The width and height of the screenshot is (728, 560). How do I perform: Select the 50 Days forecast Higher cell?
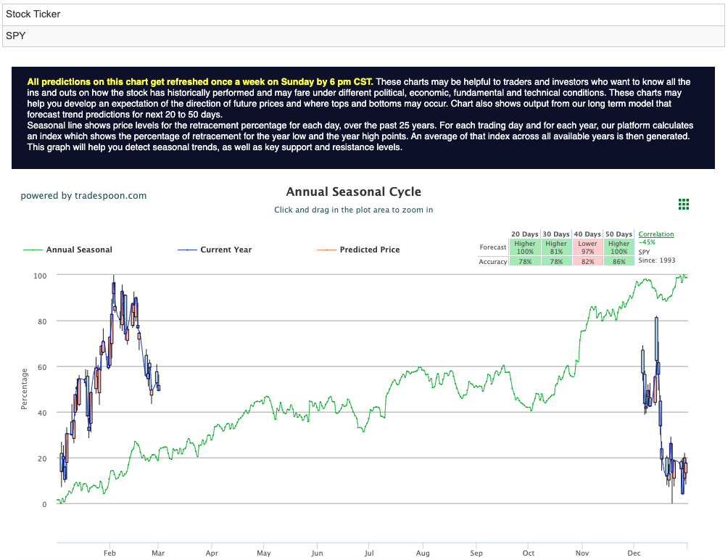(x=619, y=247)
